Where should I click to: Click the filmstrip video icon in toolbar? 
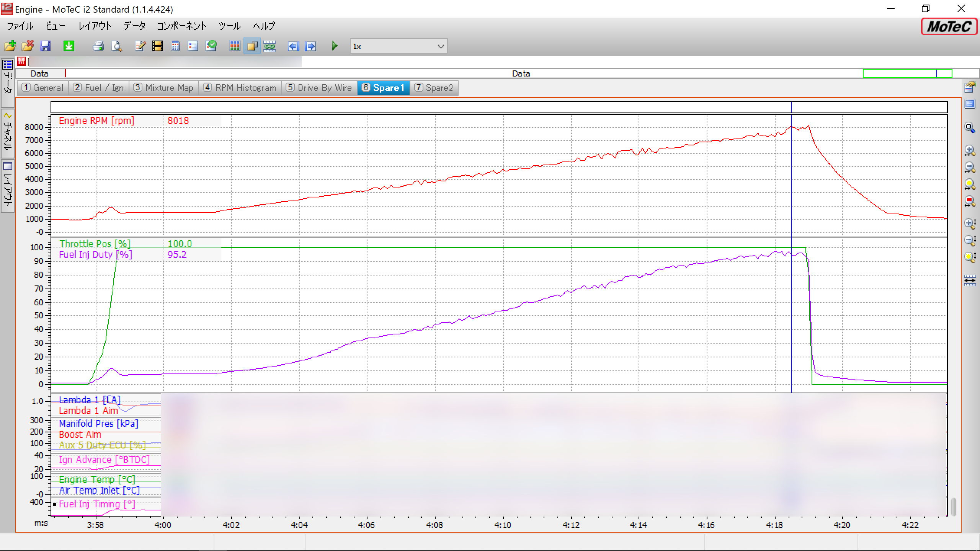pyautogui.click(x=158, y=46)
